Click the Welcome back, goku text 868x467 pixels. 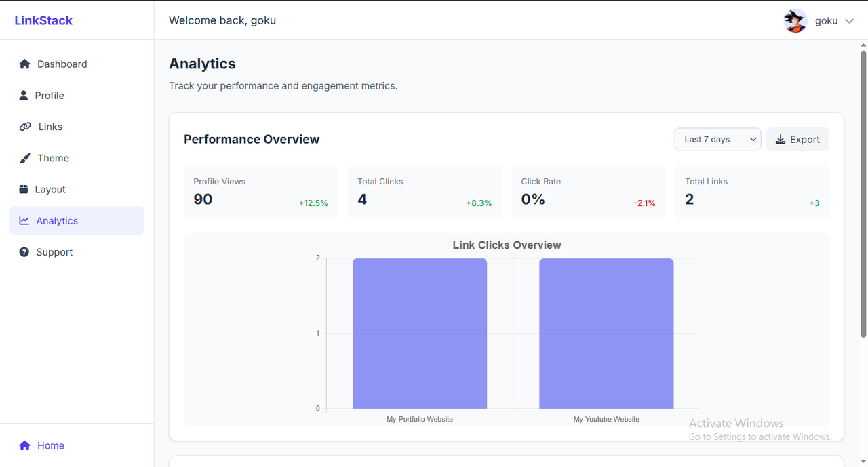[222, 20]
